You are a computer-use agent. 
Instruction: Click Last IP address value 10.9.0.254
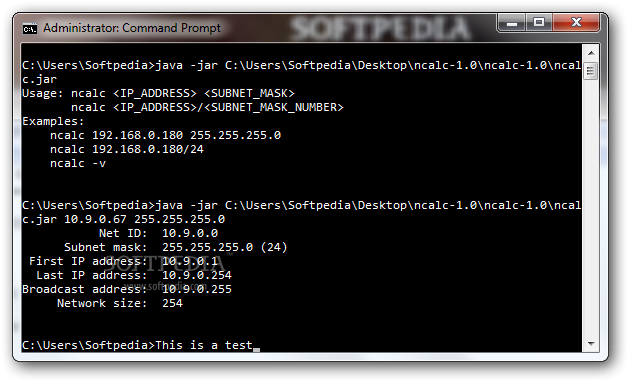click(x=197, y=275)
